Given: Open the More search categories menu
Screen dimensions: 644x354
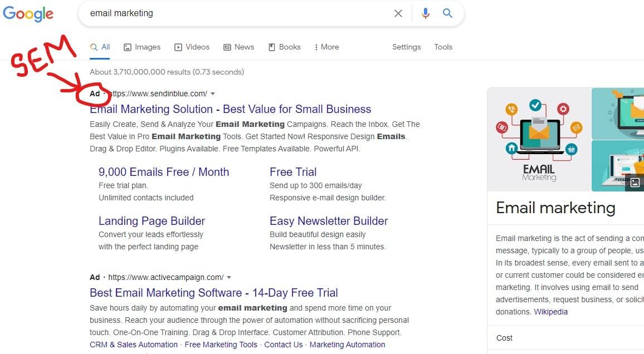Looking at the screenshot, I should [326, 47].
